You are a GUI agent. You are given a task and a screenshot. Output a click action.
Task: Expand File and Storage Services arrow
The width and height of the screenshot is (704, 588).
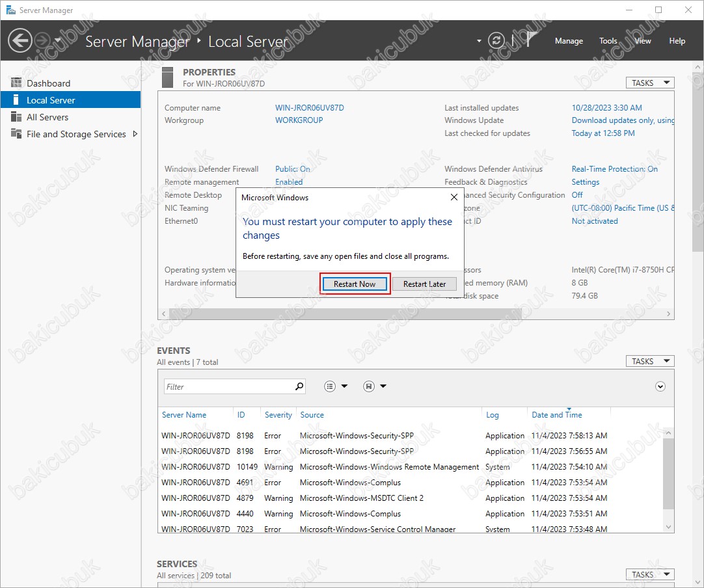coord(135,134)
